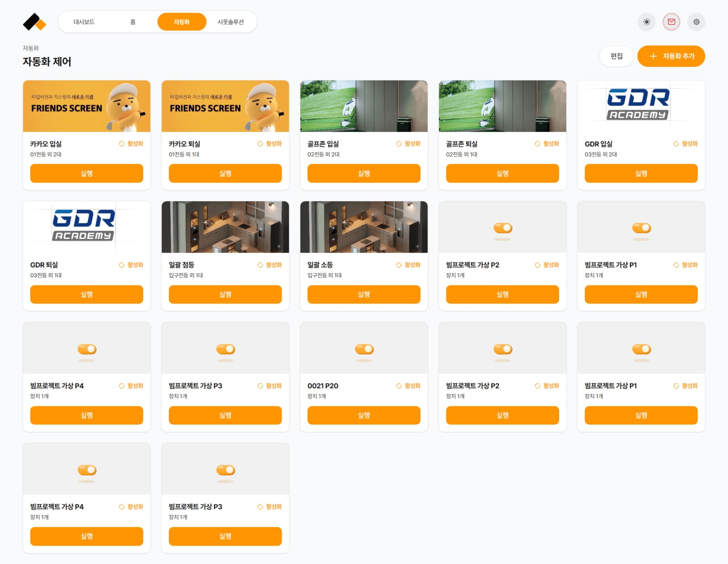728x564 pixels.
Task: Click the 02전등 외 1대 device text
Action: point(461,154)
